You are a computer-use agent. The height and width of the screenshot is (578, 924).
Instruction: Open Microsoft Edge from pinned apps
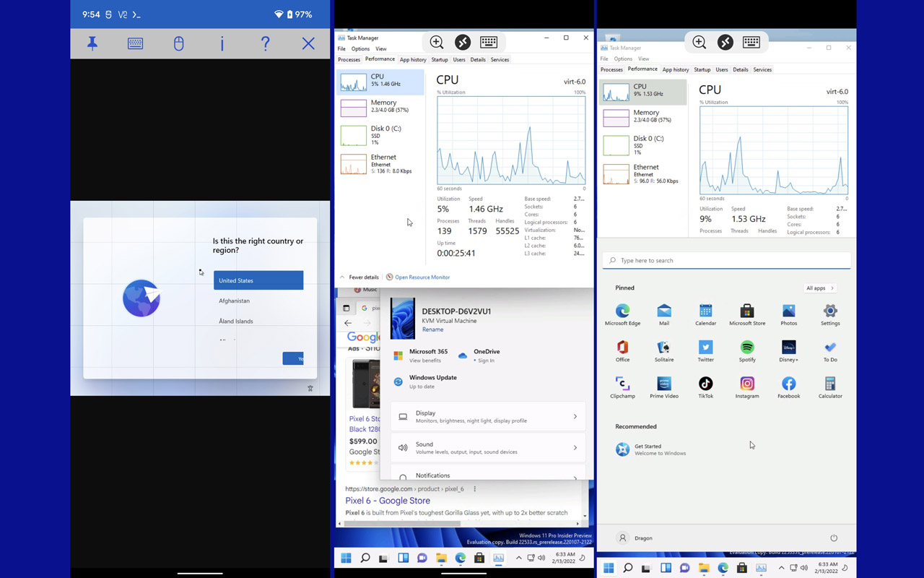tap(622, 314)
